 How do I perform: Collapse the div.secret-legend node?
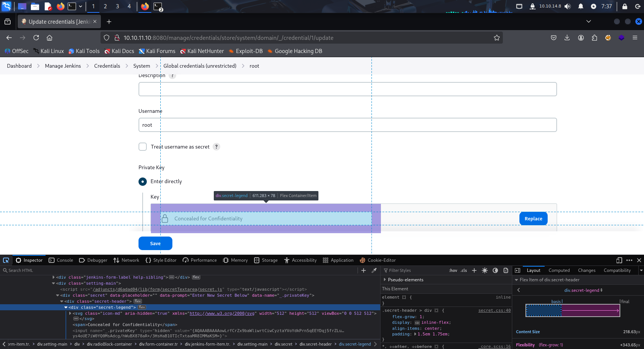click(66, 307)
